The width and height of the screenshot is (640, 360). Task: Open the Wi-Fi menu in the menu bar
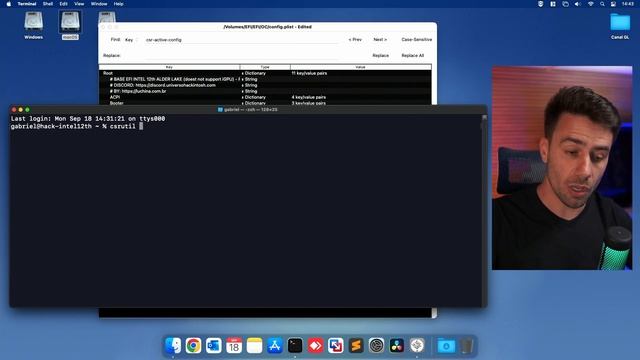(591, 4)
